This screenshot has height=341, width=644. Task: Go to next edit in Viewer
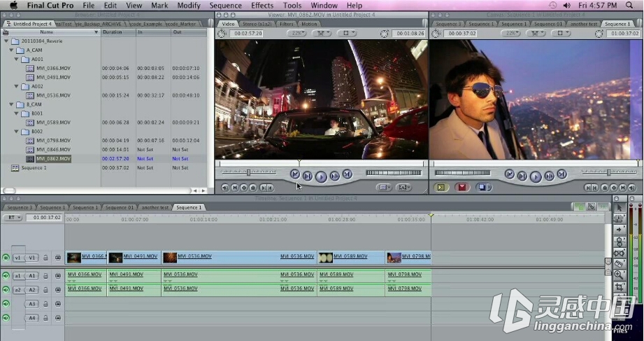tap(348, 174)
